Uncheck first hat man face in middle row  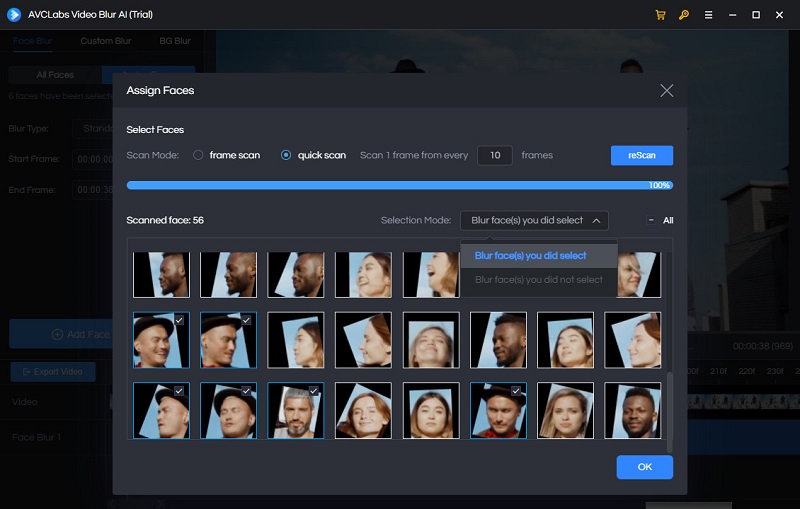(x=179, y=320)
